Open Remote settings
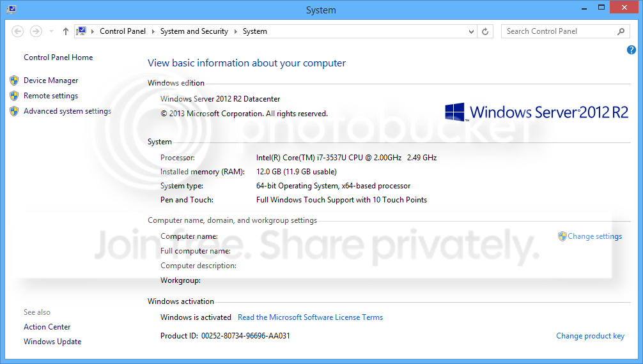The width and height of the screenshot is (643, 364). point(50,96)
